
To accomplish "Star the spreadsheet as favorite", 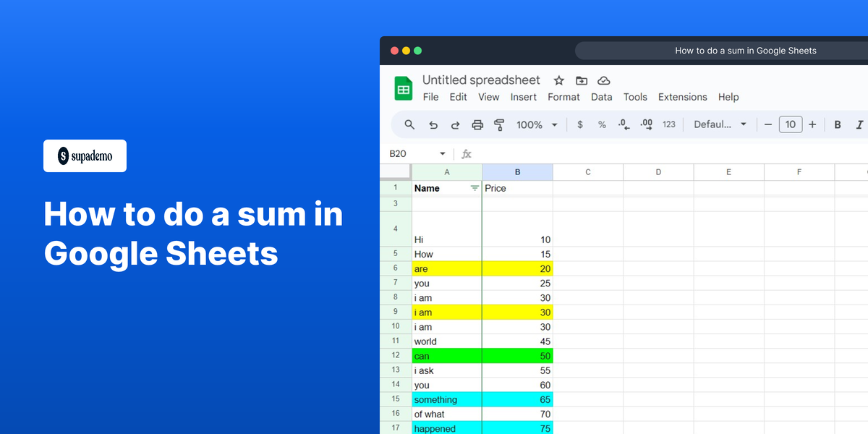I will coord(558,80).
